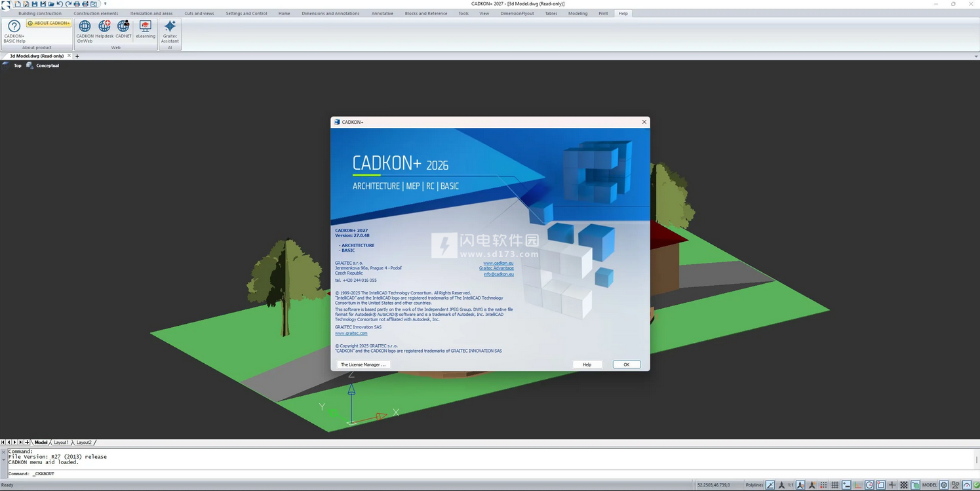This screenshot has width=980, height=491.
Task: Visit the www.graitec.com link
Action: click(351, 333)
